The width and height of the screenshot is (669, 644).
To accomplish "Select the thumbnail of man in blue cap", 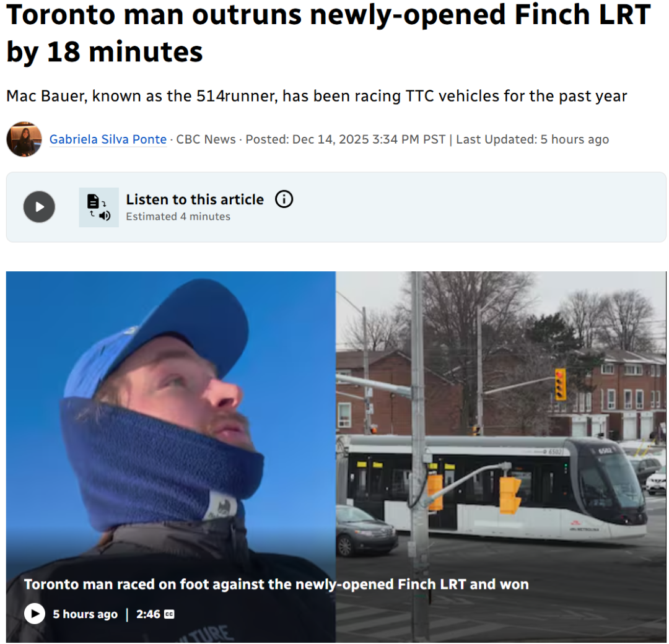I will pyautogui.click(x=171, y=457).
